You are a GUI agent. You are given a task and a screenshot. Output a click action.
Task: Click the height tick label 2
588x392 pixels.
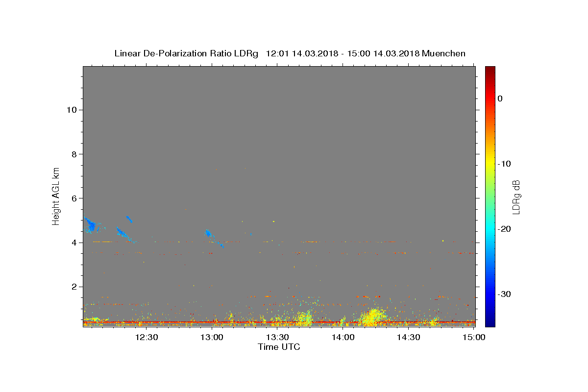(73, 287)
